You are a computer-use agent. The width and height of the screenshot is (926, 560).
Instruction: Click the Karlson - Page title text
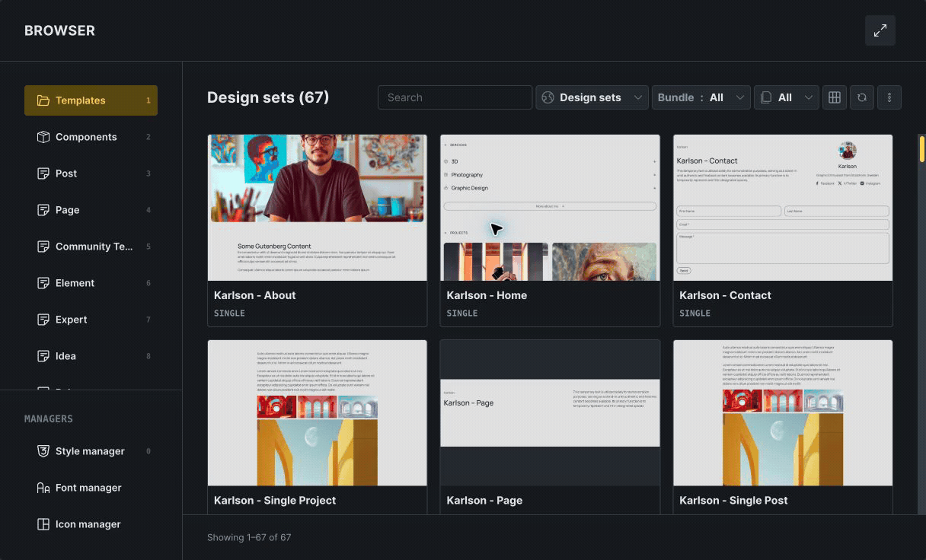tap(484, 501)
